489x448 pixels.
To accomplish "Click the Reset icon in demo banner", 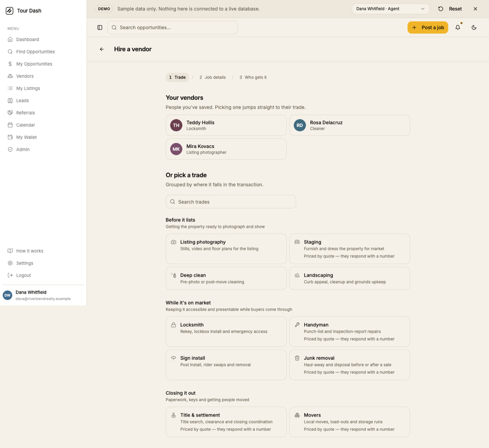I will pos(441,9).
